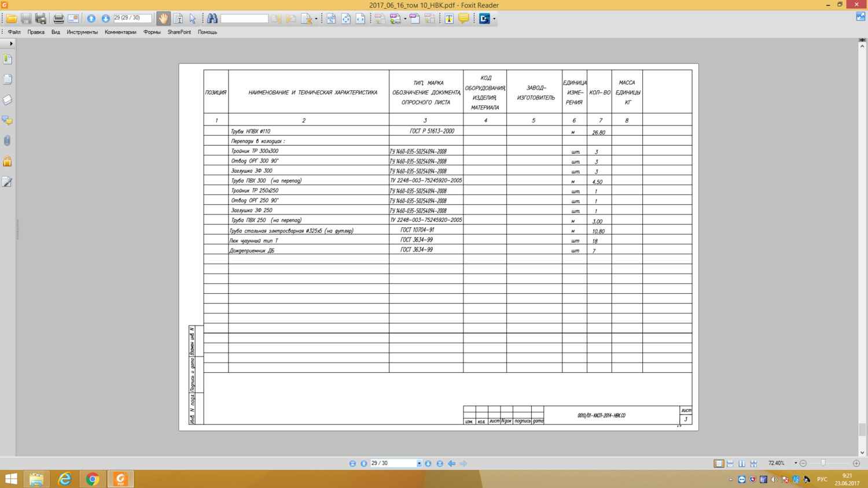
Task: Open the Помощь menu
Action: coord(208,32)
